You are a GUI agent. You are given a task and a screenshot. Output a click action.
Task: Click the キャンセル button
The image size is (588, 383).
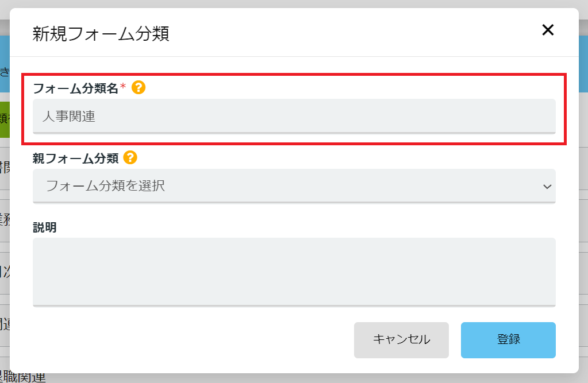click(401, 340)
